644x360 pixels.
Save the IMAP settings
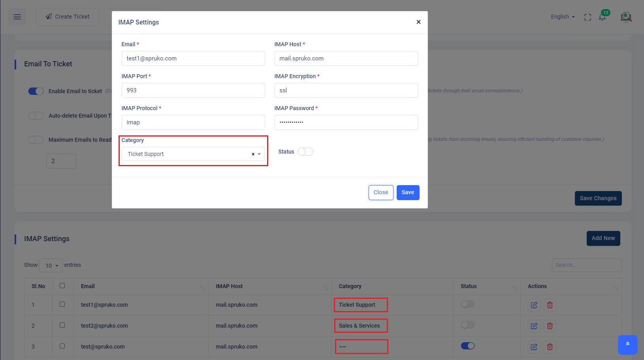(408, 193)
